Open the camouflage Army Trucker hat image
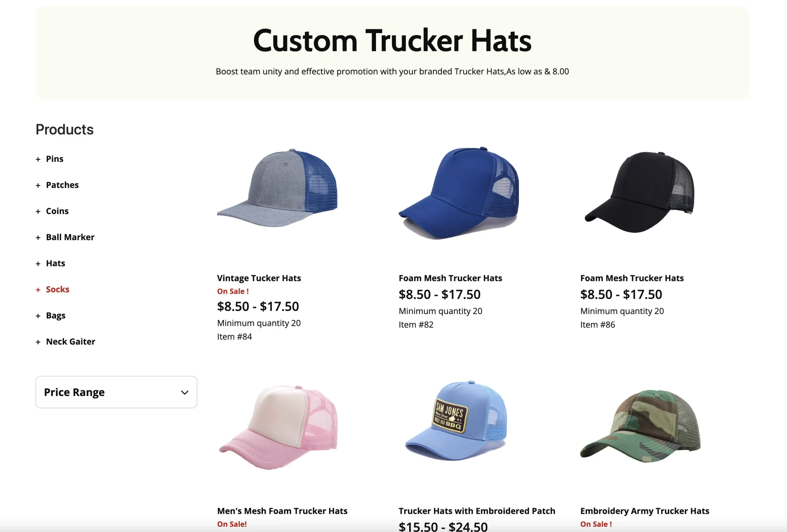Image resolution: width=787 pixels, height=532 pixels. click(x=640, y=426)
